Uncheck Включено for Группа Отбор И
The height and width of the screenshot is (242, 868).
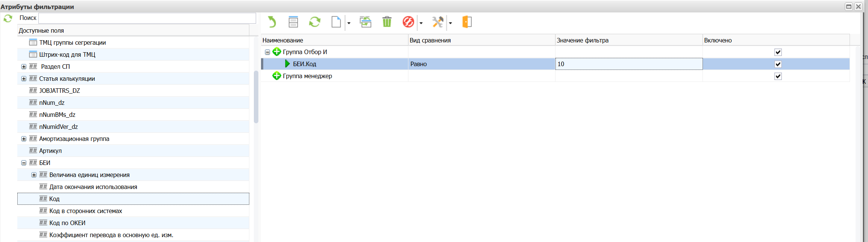pos(778,52)
